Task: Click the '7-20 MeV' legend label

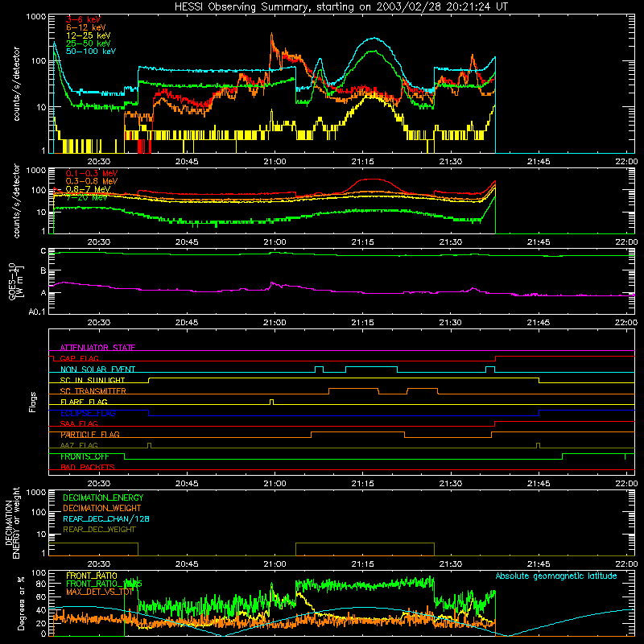Action: (87, 197)
